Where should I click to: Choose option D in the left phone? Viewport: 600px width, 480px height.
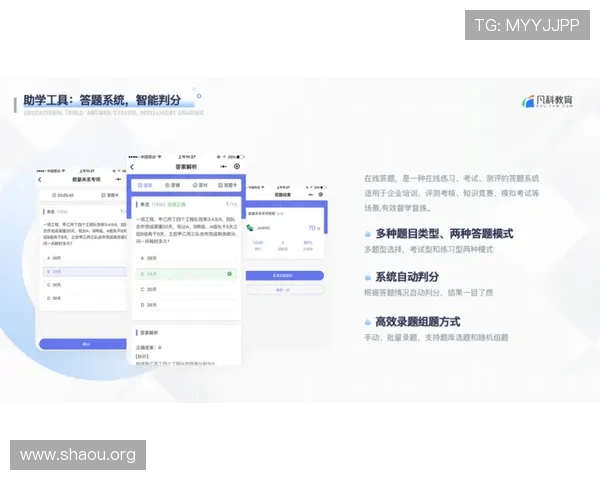point(85,298)
